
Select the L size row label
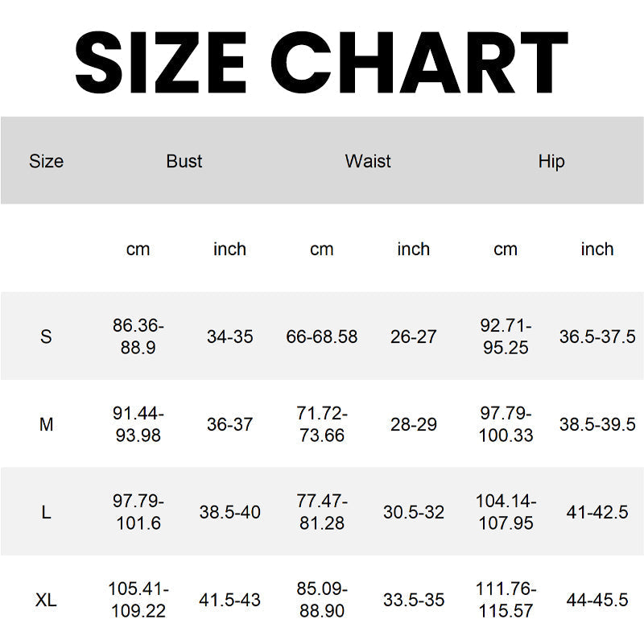click(46, 512)
